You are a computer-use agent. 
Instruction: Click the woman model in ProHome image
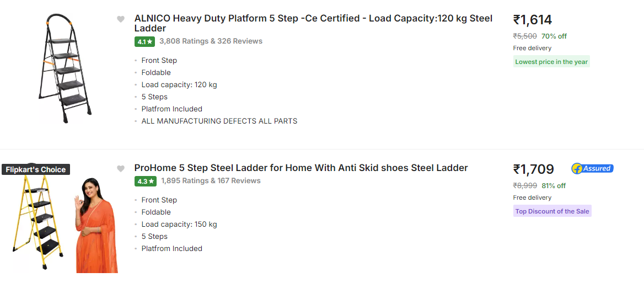pyautogui.click(x=95, y=226)
